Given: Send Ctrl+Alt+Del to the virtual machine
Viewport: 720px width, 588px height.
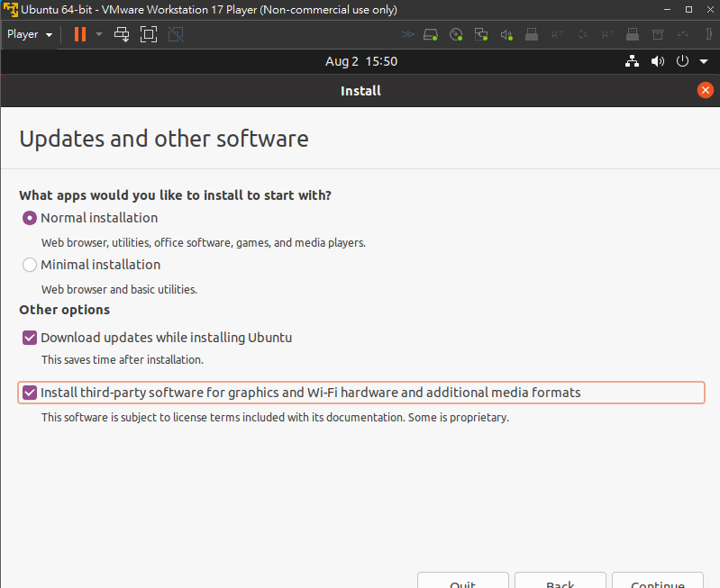Looking at the screenshot, I should [122, 34].
